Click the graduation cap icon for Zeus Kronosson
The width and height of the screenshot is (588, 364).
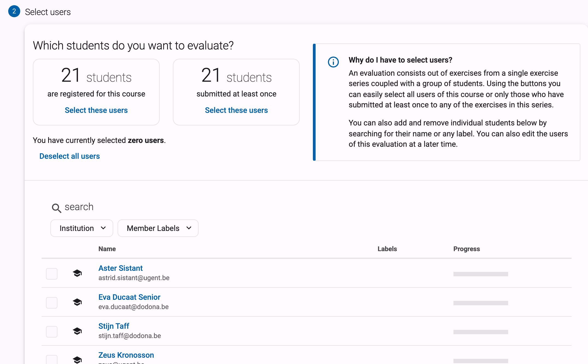click(x=77, y=360)
